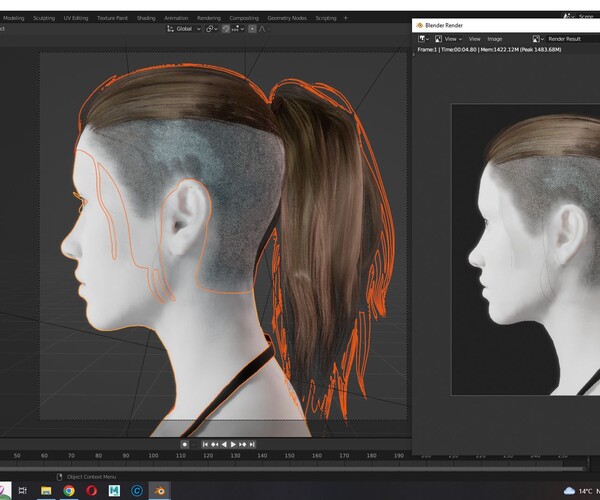Switch to the Animation workspace tab
600x500 pixels.
tap(176, 18)
